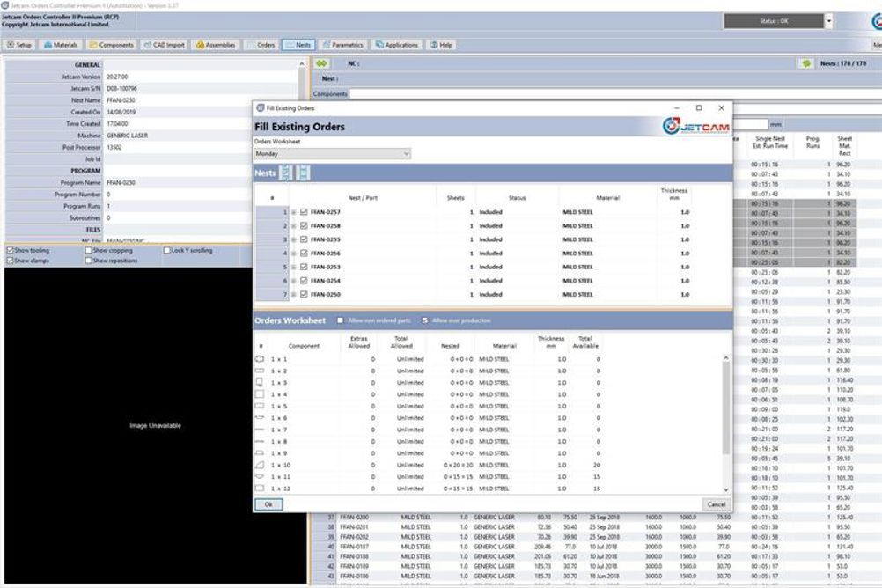Image resolution: width=882 pixels, height=588 pixels.
Task: Open the Applications section button
Action: 397,44
